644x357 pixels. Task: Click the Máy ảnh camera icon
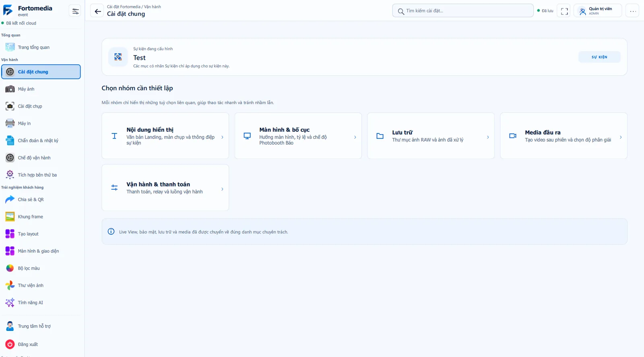[10, 89]
